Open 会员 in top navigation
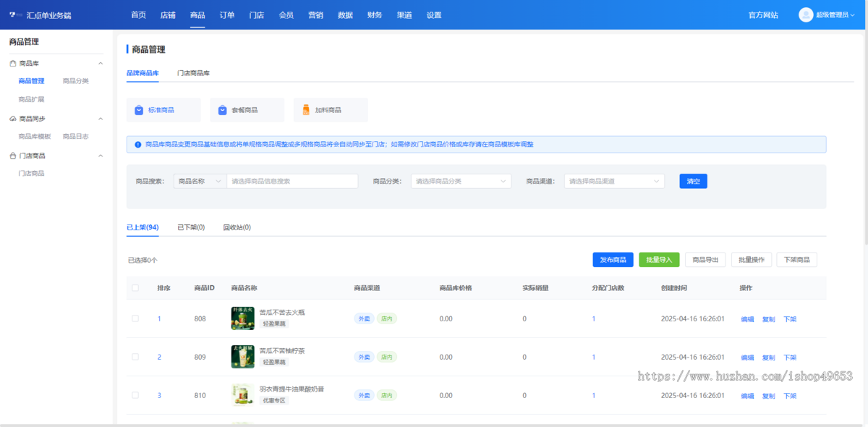The width and height of the screenshot is (868, 427). [x=286, y=15]
